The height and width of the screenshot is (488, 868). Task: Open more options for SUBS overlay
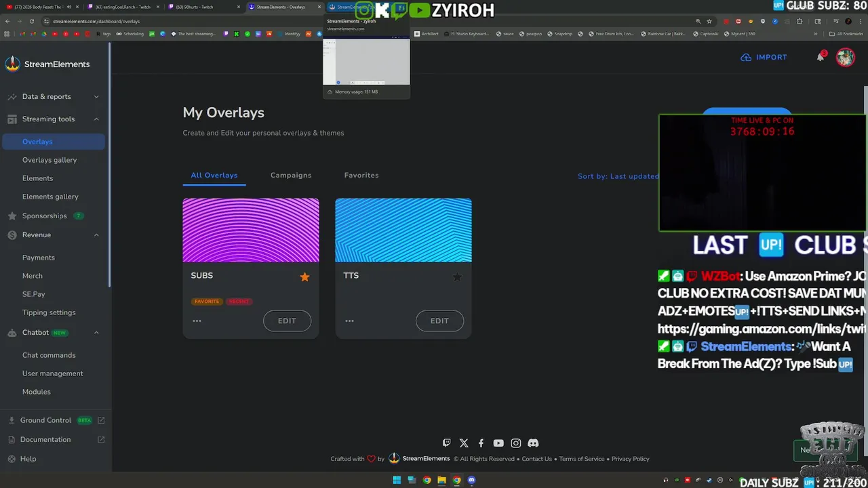(x=197, y=321)
